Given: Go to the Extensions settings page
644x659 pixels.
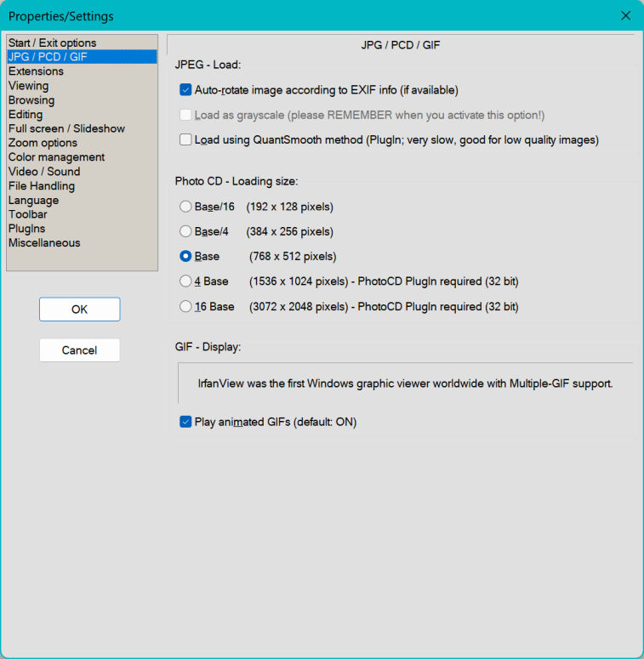Looking at the screenshot, I should tap(36, 71).
